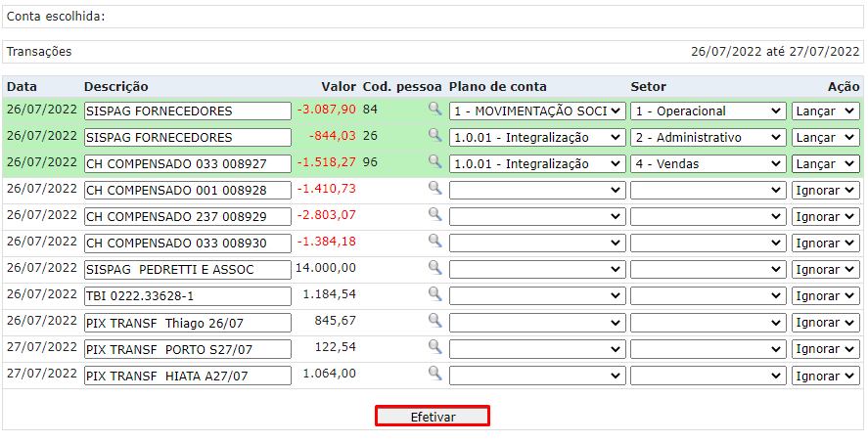Open Ignorar dropdown for PIX TRANSF HIATA row
Image resolution: width=868 pixels, height=443 pixels.
(825, 377)
